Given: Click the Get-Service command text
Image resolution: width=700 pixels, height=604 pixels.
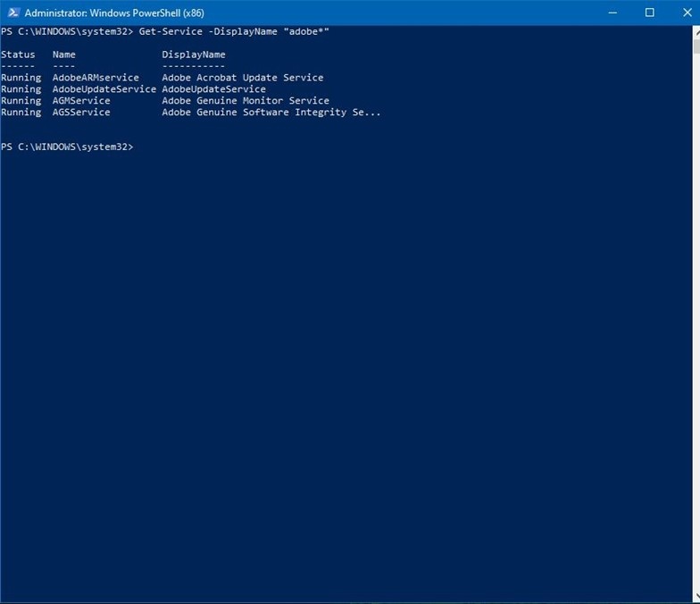Looking at the screenshot, I should 171,31.
